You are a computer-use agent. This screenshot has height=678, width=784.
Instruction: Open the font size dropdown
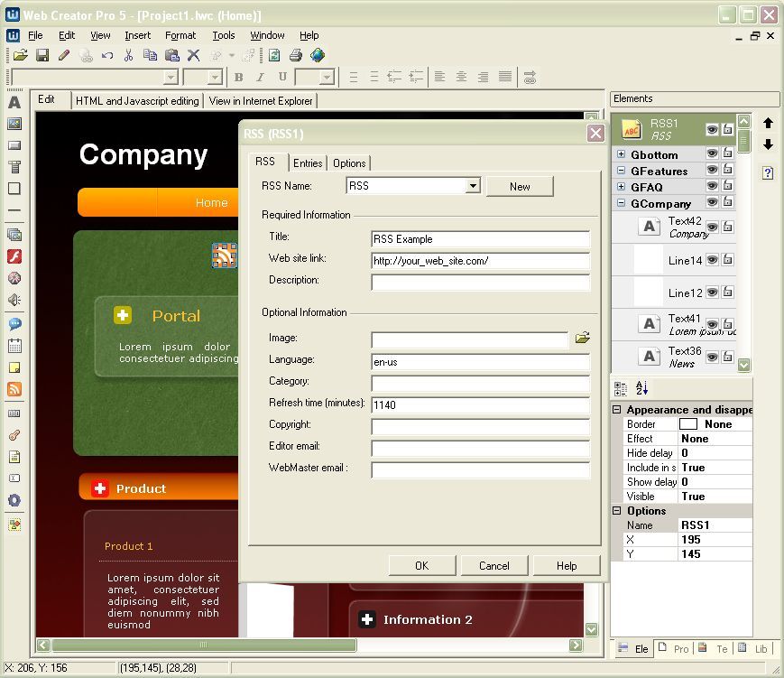coord(215,77)
